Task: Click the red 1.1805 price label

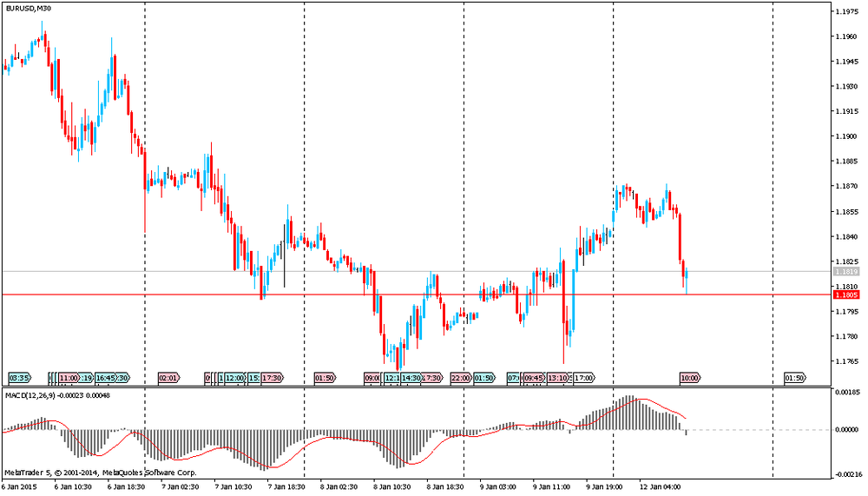Action: point(846,294)
